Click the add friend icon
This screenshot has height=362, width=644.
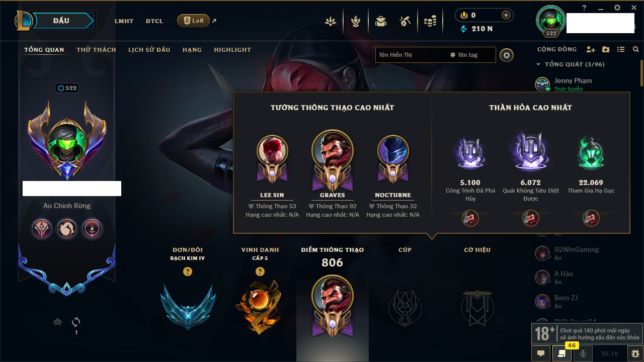(x=591, y=49)
